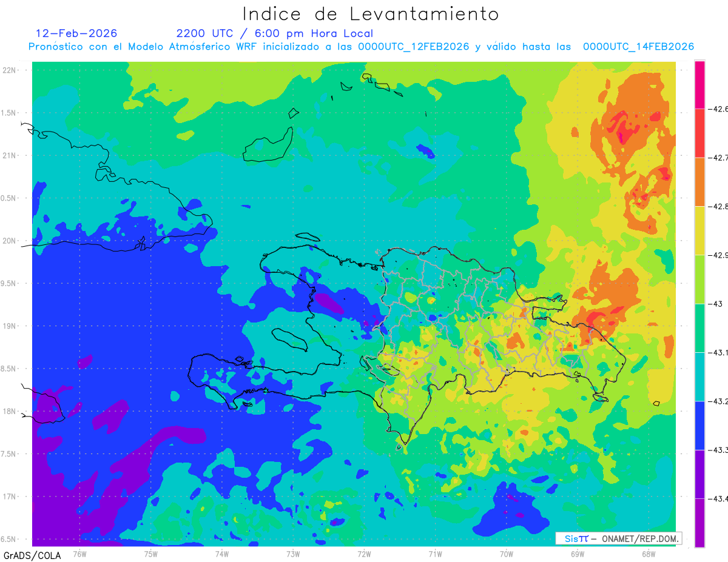The image size is (728, 562).
Task: Select the "12-Feb-2026" date label
Action: click(x=76, y=33)
